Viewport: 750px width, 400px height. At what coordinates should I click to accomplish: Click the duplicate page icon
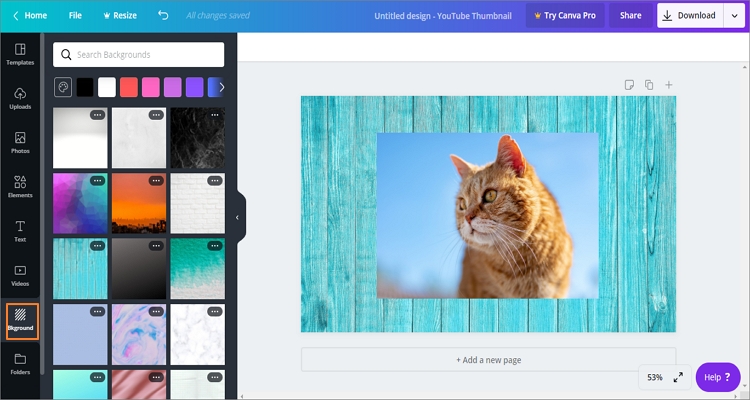coord(649,85)
